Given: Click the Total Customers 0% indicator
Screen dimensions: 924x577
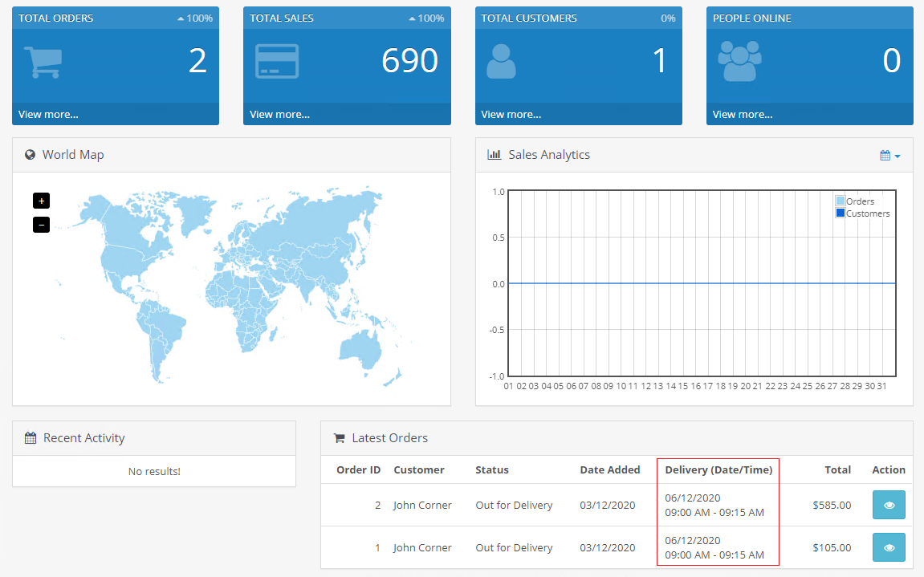Looking at the screenshot, I should point(668,18).
